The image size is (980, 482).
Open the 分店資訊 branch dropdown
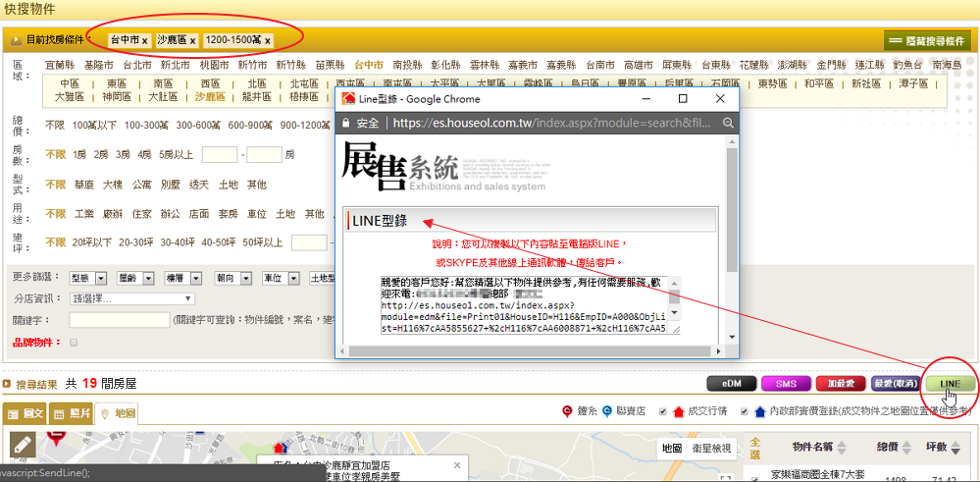(131, 298)
